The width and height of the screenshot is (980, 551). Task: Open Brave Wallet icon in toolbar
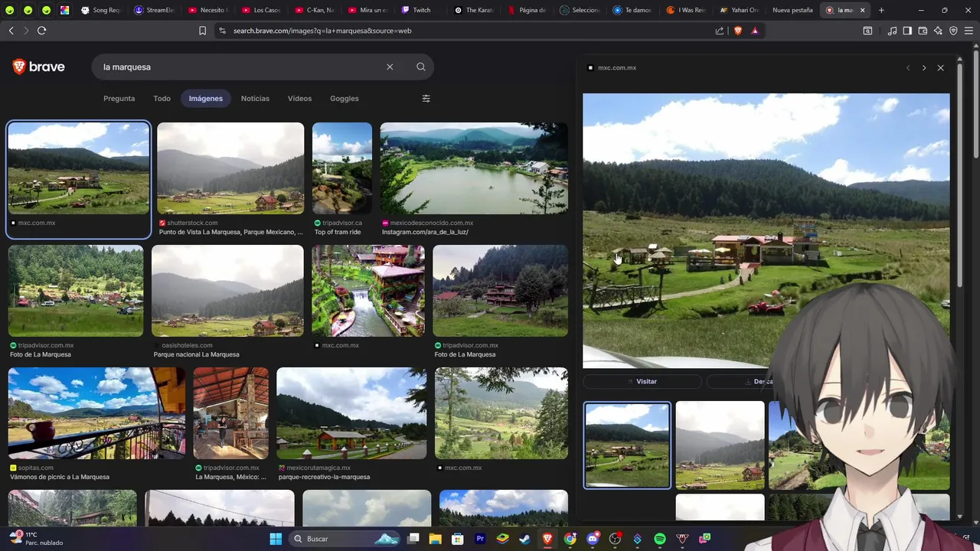click(x=923, y=31)
